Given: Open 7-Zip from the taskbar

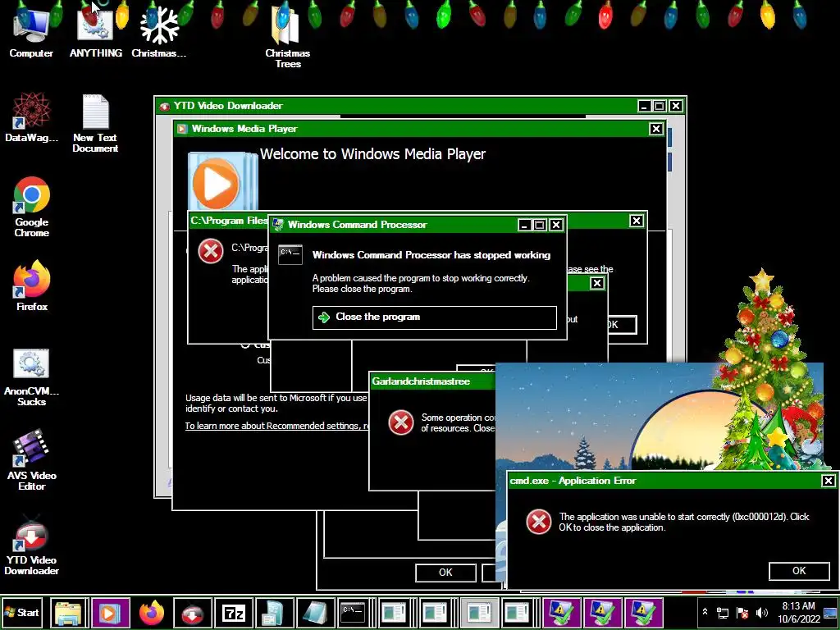Looking at the screenshot, I should (x=234, y=612).
